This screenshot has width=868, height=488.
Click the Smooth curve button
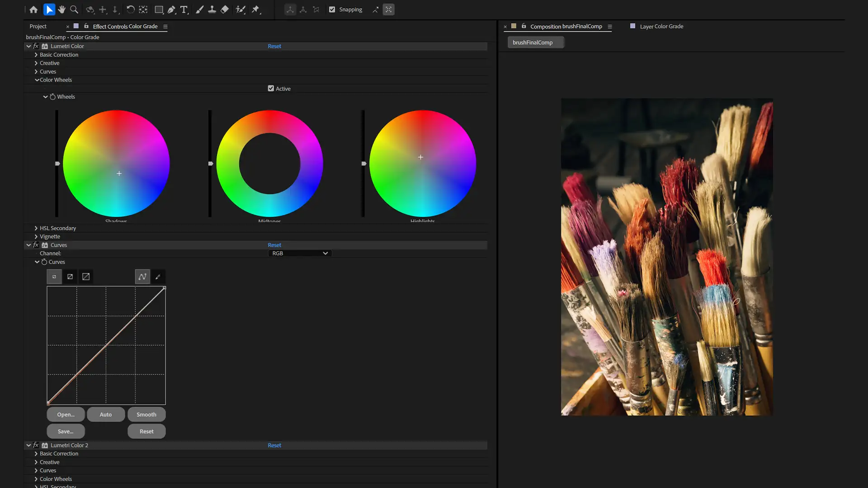(x=146, y=414)
